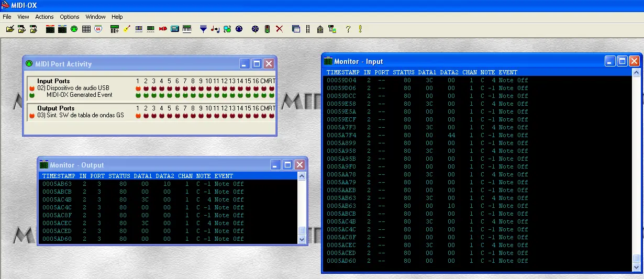Click the birdcage toolbar icon
This screenshot has width=644, height=279.
(x=320, y=29)
